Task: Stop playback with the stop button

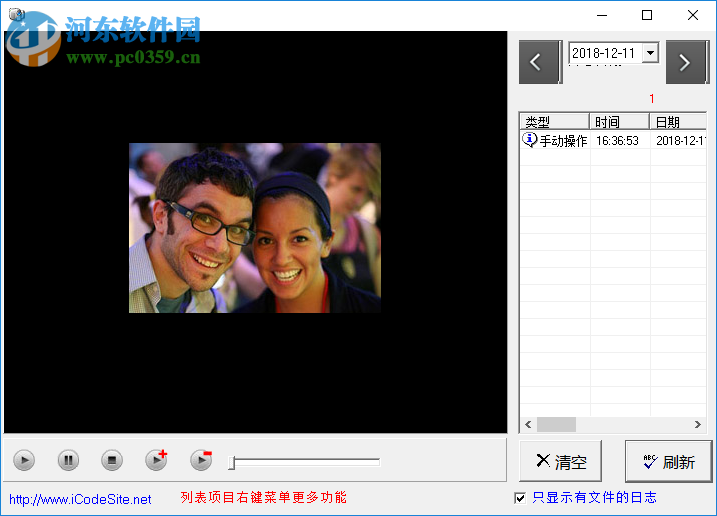Action: [112, 460]
